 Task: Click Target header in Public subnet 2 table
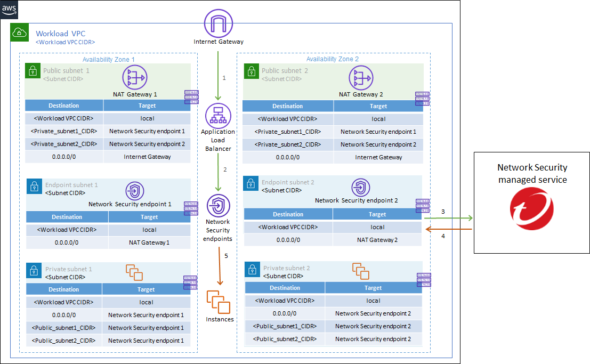[x=378, y=106]
